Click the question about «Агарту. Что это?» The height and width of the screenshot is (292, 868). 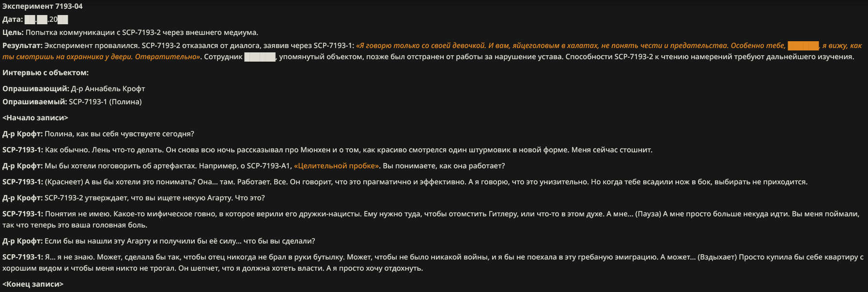pos(155,198)
